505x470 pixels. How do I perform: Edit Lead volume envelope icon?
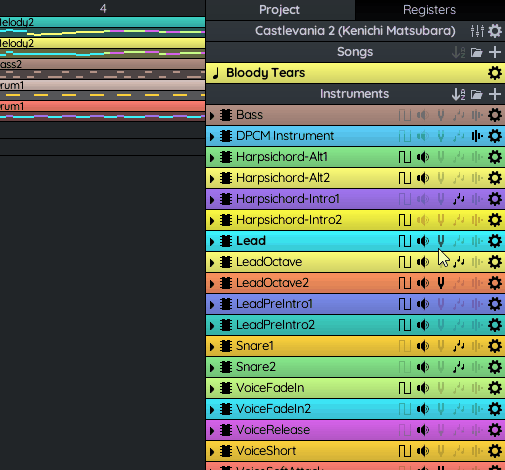[423, 241]
